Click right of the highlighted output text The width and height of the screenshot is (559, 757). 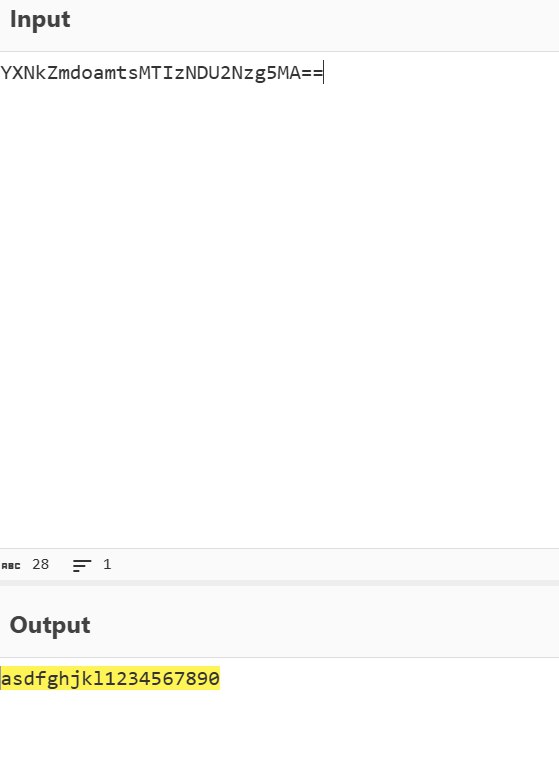pos(386,679)
